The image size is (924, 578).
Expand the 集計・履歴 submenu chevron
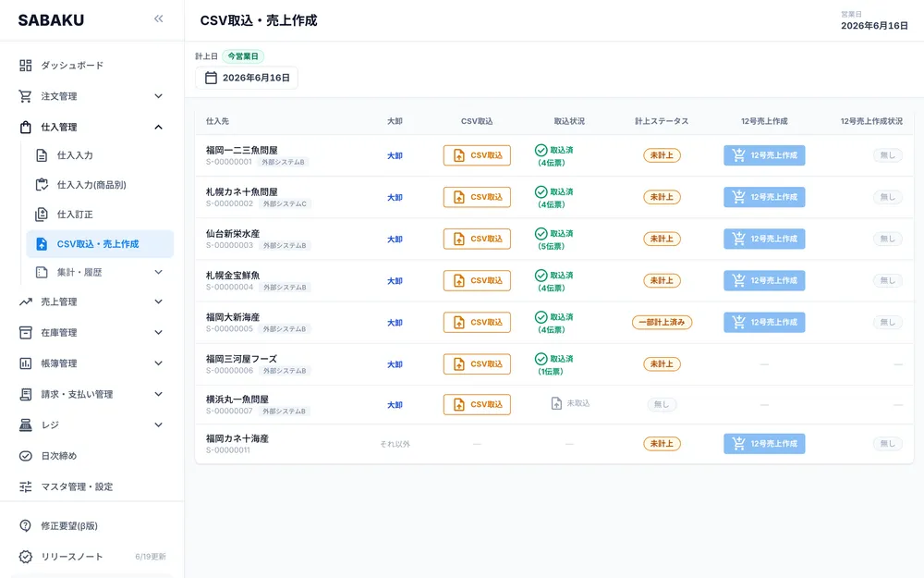(159, 272)
